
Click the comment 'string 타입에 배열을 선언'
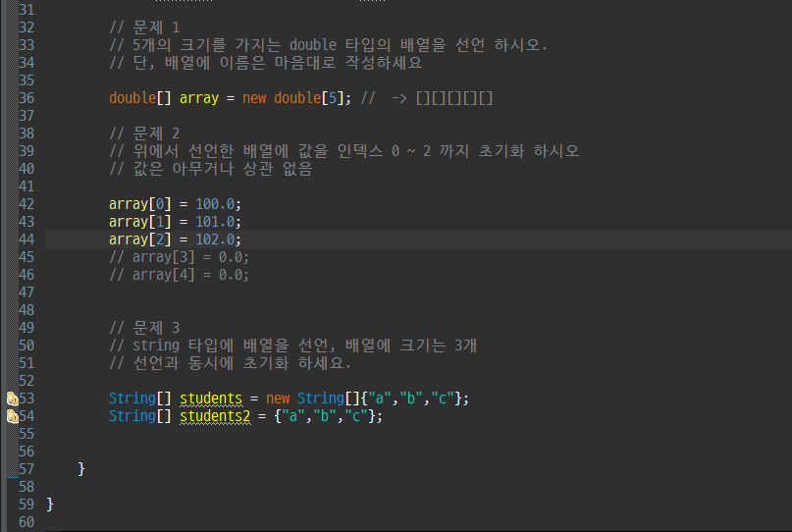[293, 346]
